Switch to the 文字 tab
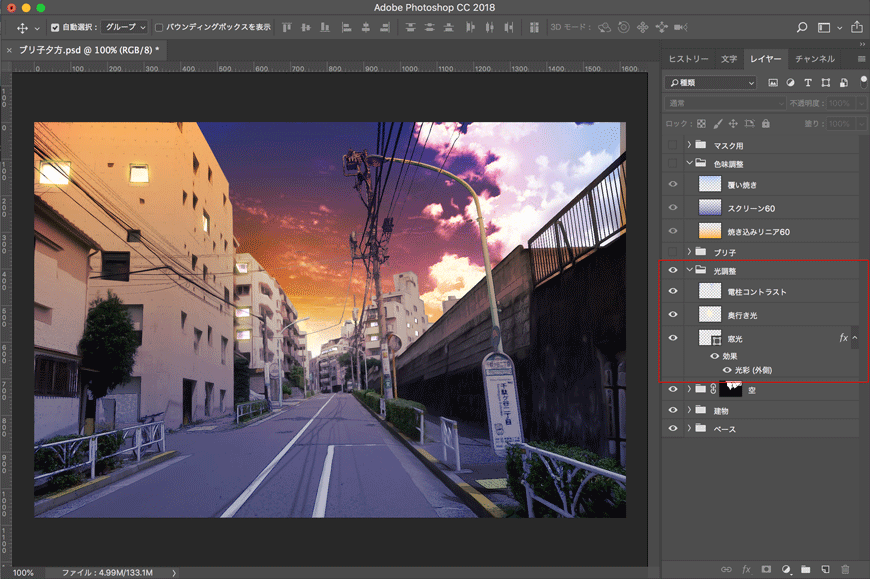 tap(729, 59)
